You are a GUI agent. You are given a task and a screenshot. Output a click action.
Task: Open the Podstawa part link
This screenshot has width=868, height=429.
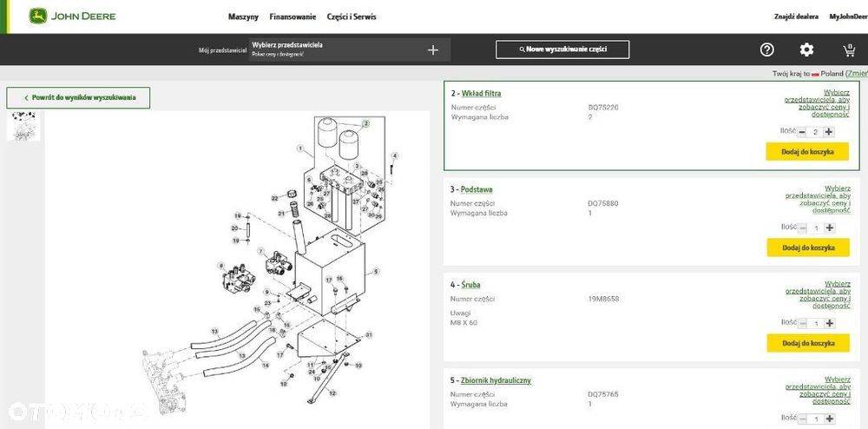pyautogui.click(x=477, y=189)
